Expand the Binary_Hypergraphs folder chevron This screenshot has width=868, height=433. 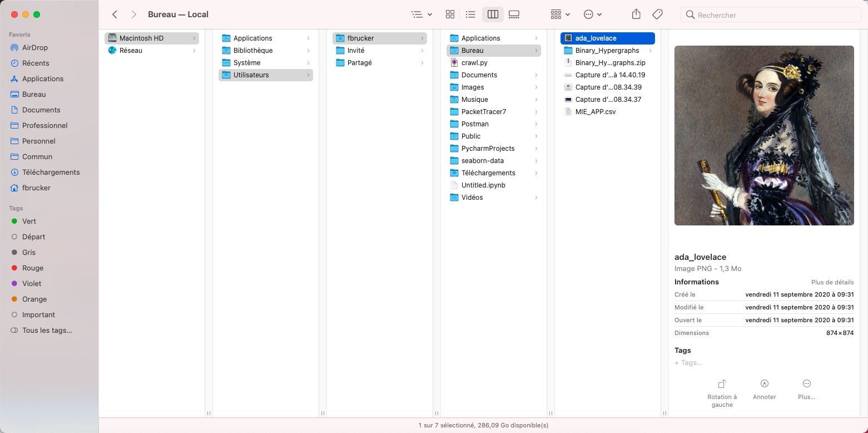tap(650, 50)
